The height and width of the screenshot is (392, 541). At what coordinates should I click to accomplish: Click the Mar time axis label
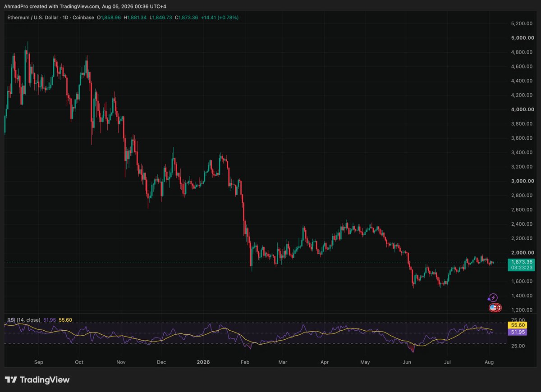pos(283,362)
